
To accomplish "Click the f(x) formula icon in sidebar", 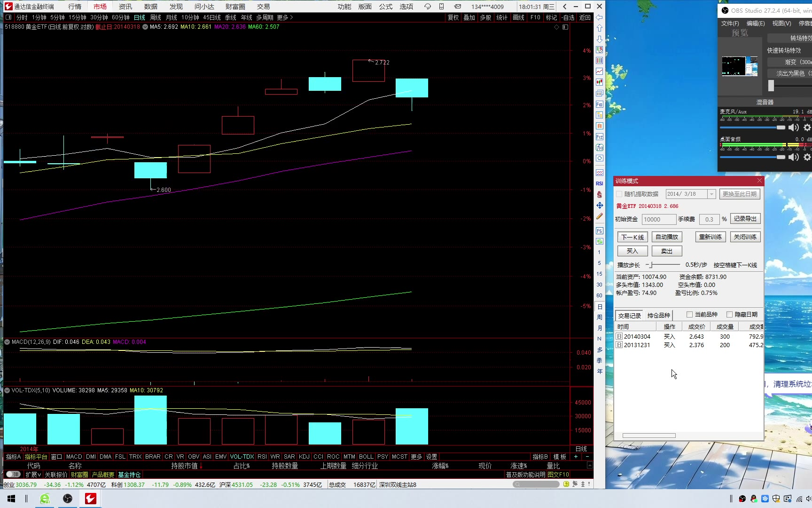I will click(599, 148).
